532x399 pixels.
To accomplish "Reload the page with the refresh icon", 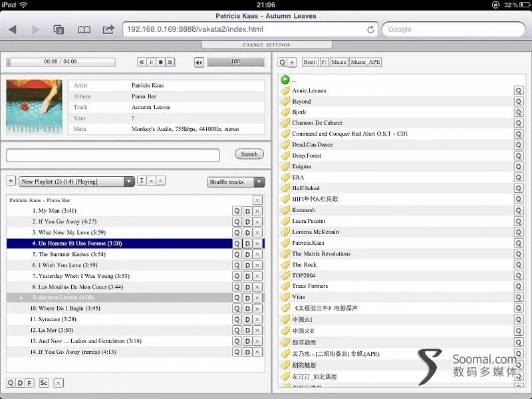I will [370, 29].
